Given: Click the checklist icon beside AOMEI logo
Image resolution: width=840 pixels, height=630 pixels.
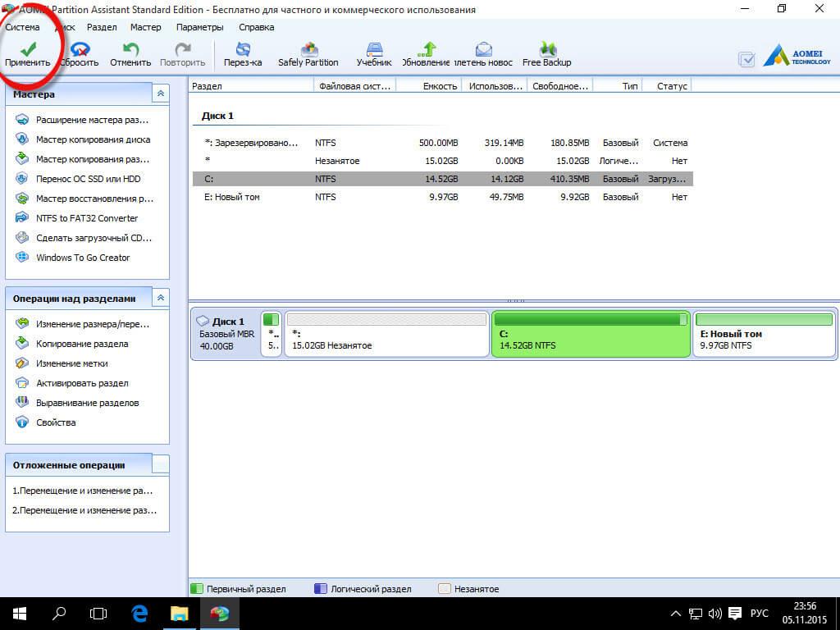Looking at the screenshot, I should (746, 59).
